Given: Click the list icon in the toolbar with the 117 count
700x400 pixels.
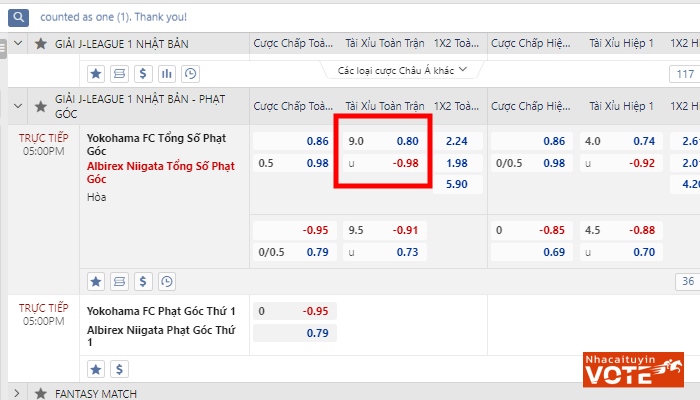Looking at the screenshot, I should [x=119, y=74].
